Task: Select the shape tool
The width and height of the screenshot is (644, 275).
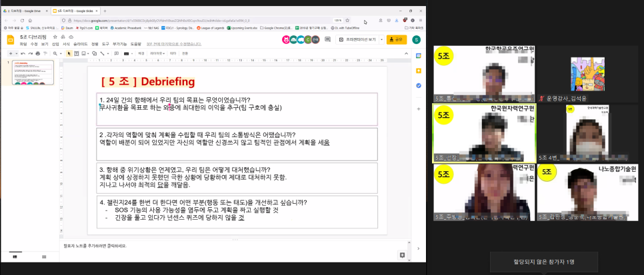Action: click(95, 53)
